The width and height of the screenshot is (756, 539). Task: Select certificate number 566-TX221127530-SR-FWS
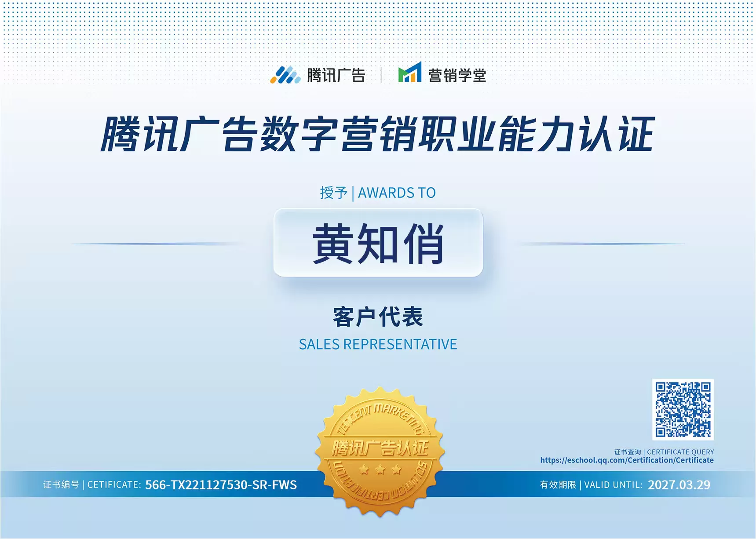[x=221, y=484]
